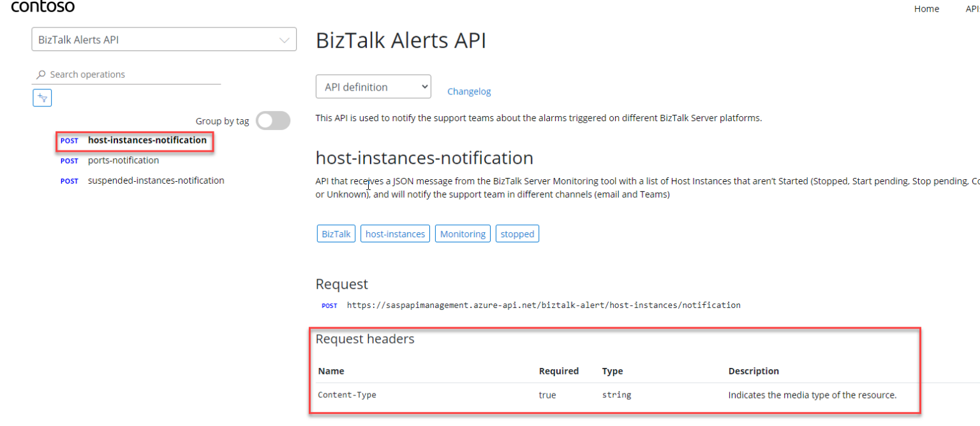Click the Monitoring tag
Viewport: 980px width, 426px height.
point(463,234)
